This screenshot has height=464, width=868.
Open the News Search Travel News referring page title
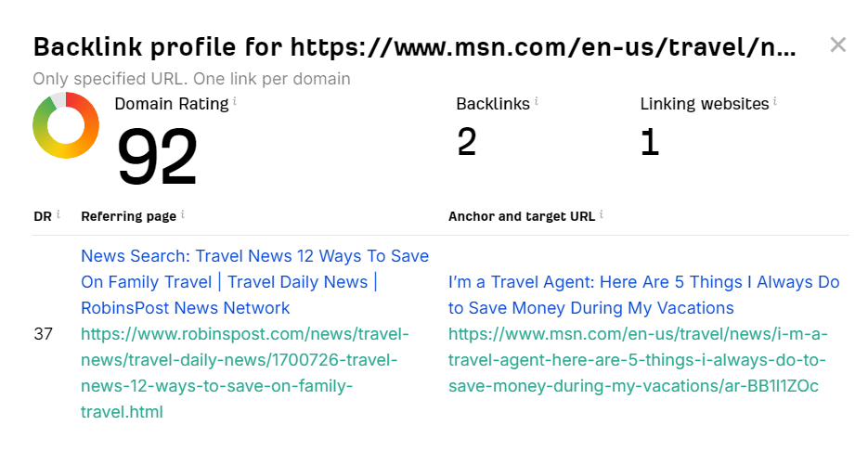[x=254, y=282]
